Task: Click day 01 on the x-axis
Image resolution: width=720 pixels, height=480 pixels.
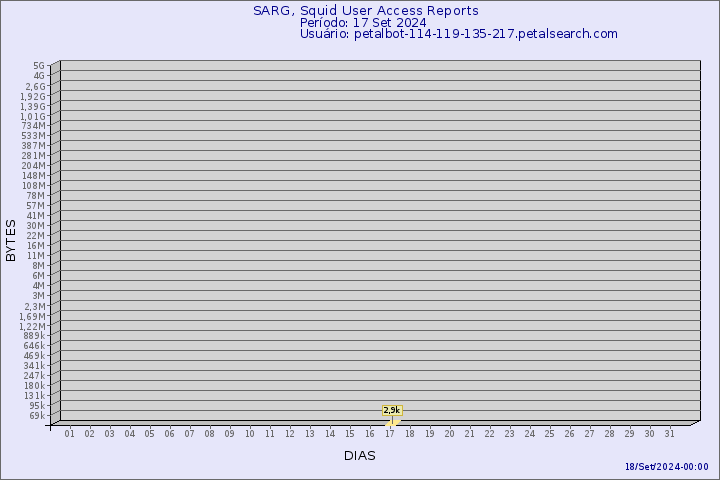Action: coord(69,434)
